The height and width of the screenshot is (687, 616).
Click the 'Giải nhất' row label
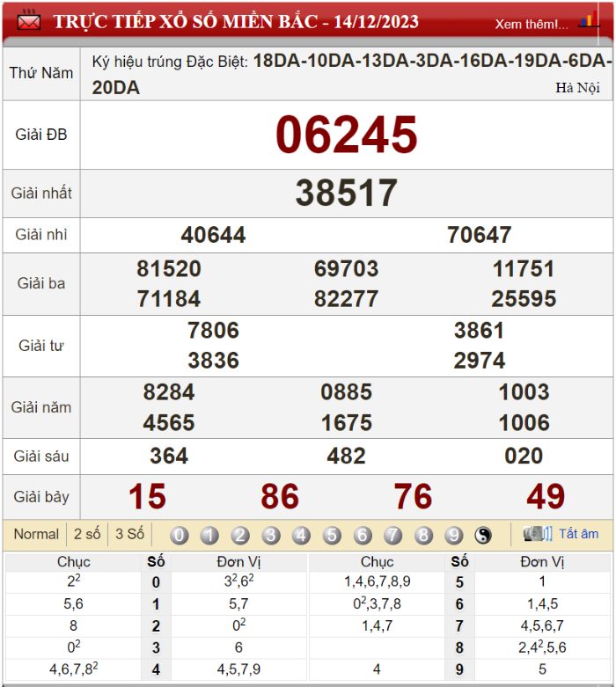tap(41, 193)
